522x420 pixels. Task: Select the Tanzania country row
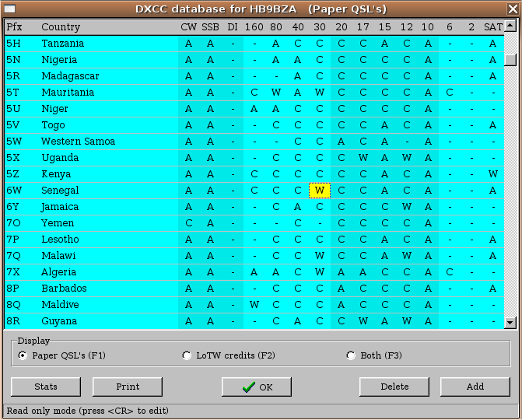tap(254, 44)
